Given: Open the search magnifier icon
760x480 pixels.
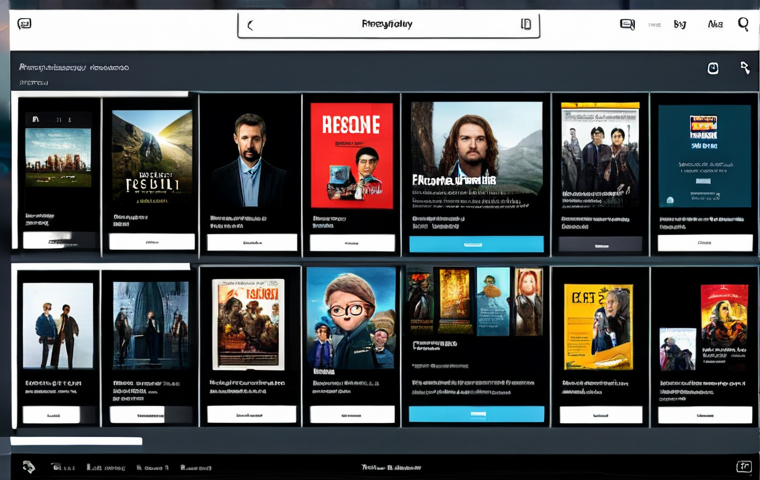Looking at the screenshot, I should (x=743, y=24).
